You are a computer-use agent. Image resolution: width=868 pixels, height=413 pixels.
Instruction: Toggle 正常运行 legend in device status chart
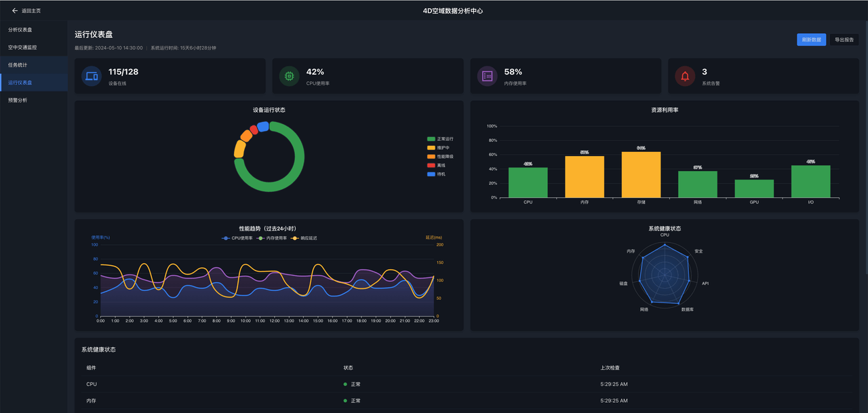pyautogui.click(x=440, y=139)
